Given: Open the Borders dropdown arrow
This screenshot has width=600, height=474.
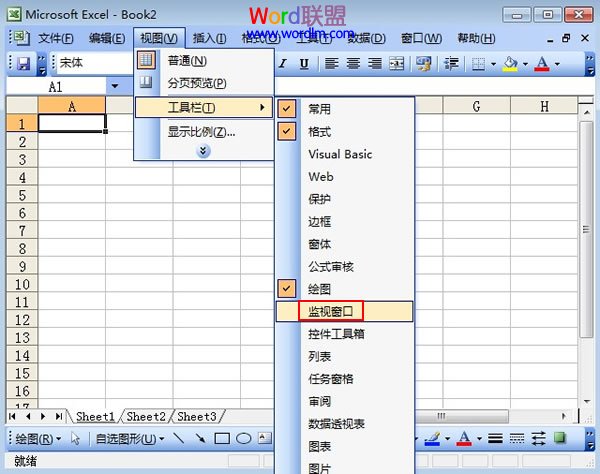Looking at the screenshot, I should point(494,64).
